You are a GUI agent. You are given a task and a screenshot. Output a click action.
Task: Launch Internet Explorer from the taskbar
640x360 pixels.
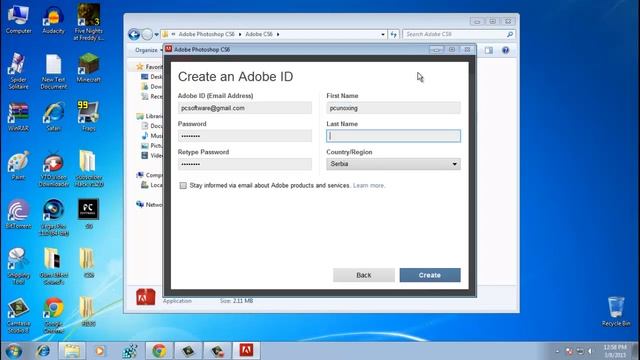click(x=43, y=351)
